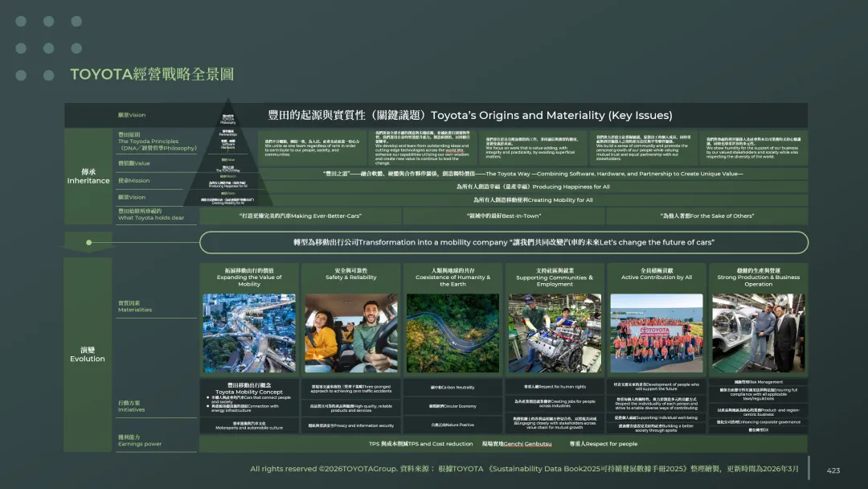
Task: Select Creating jobs for people across industries cell
Action: pos(555,403)
